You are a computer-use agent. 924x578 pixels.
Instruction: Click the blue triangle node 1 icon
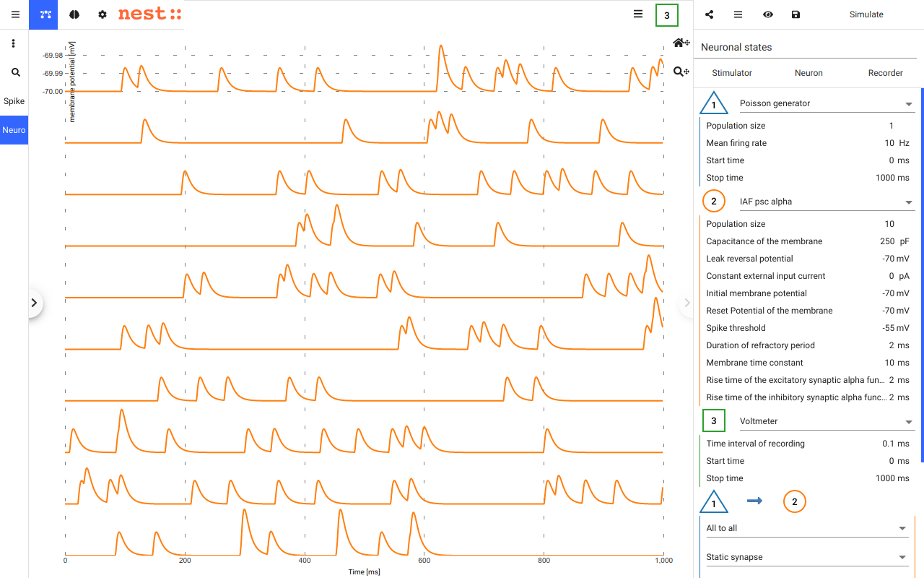pos(714,104)
